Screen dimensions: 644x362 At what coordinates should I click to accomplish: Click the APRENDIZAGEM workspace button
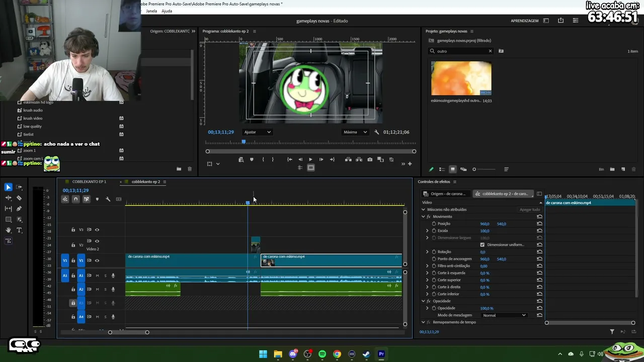pos(525,21)
